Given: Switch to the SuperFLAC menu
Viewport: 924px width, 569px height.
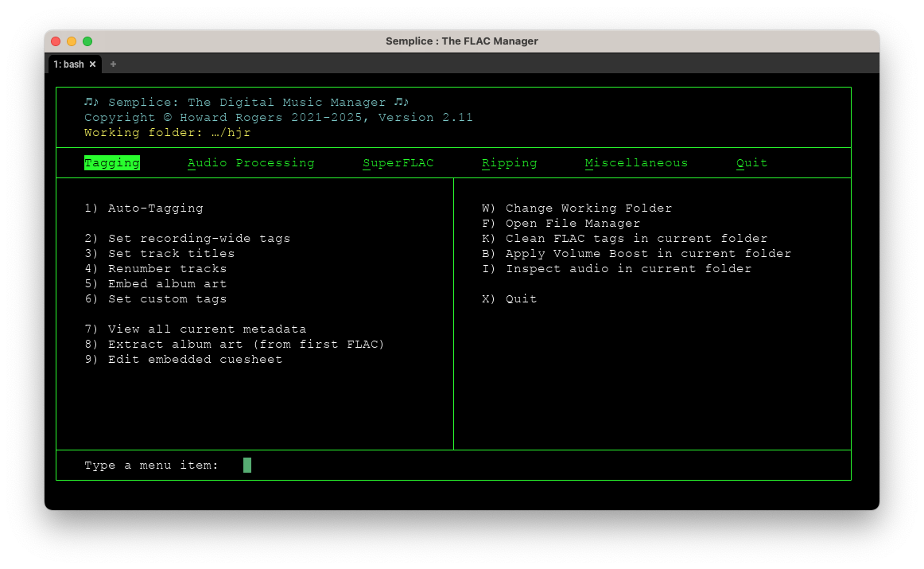Looking at the screenshot, I should point(398,162).
